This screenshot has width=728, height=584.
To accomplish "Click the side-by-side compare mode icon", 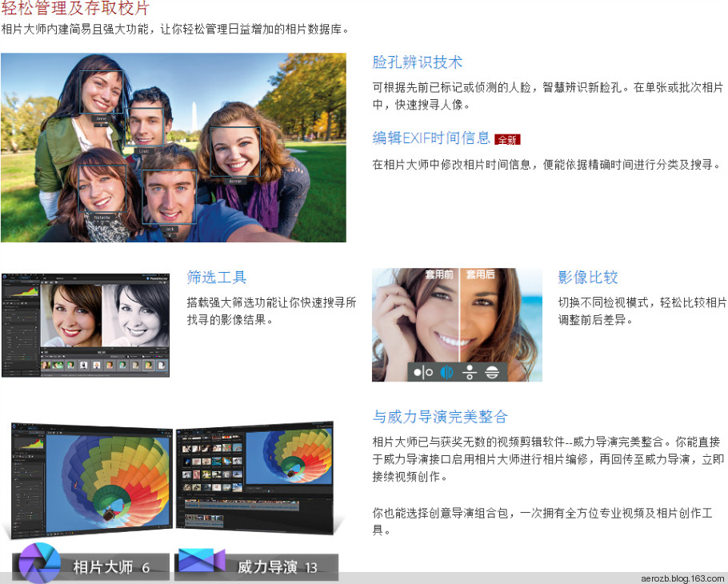I will 423,372.
